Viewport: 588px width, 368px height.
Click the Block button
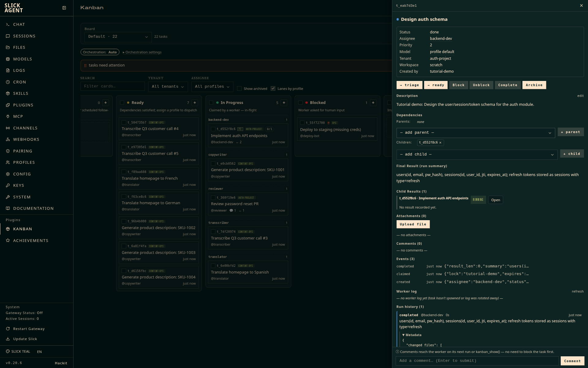point(458,85)
